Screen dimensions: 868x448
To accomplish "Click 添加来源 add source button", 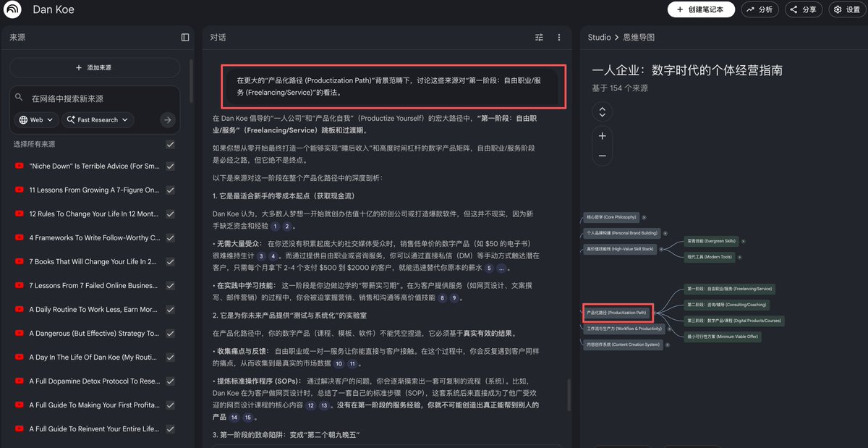I will (94, 67).
